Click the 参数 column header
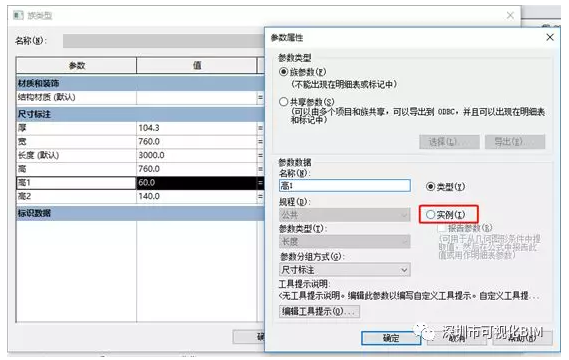The width and height of the screenshot is (569, 360). tap(77, 66)
